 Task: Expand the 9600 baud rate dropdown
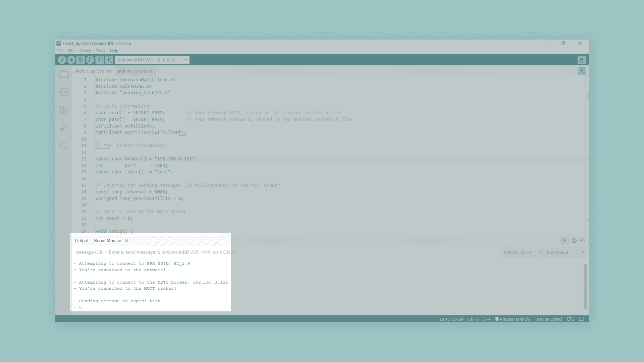[x=566, y=252]
